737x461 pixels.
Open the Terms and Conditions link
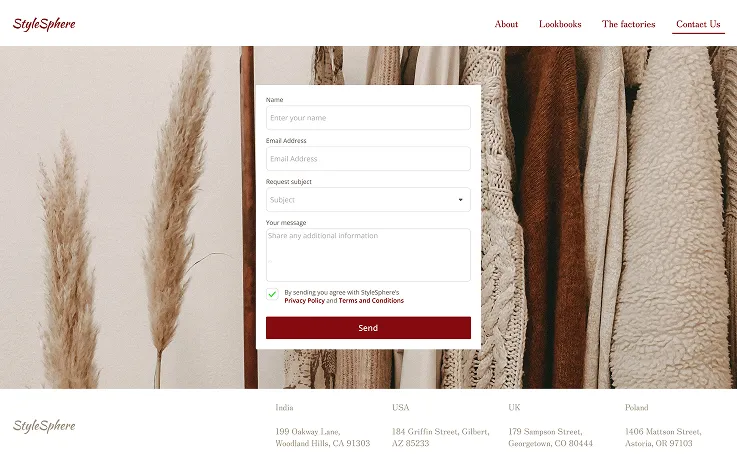(x=371, y=301)
